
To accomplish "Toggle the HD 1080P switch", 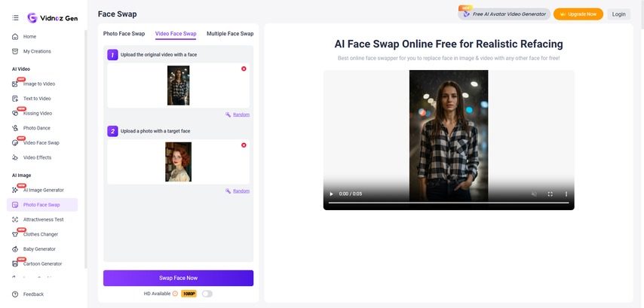I will coord(207,294).
